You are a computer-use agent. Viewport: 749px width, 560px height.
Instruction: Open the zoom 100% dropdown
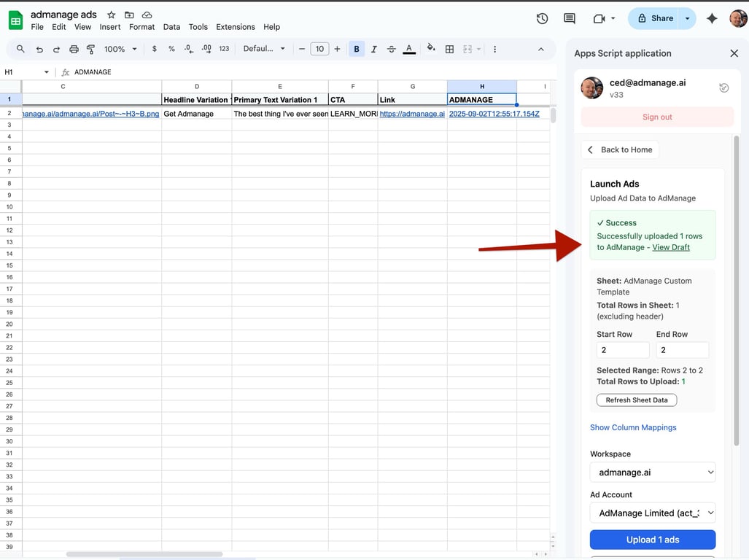point(120,49)
